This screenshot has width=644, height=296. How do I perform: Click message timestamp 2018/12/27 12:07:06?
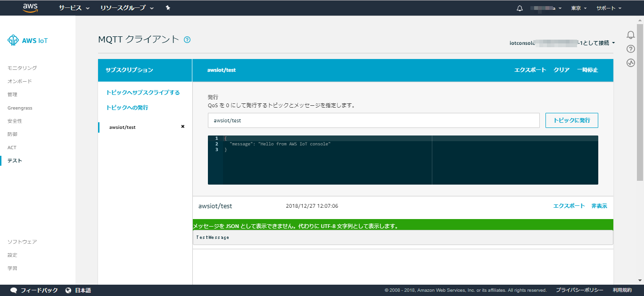click(x=312, y=206)
